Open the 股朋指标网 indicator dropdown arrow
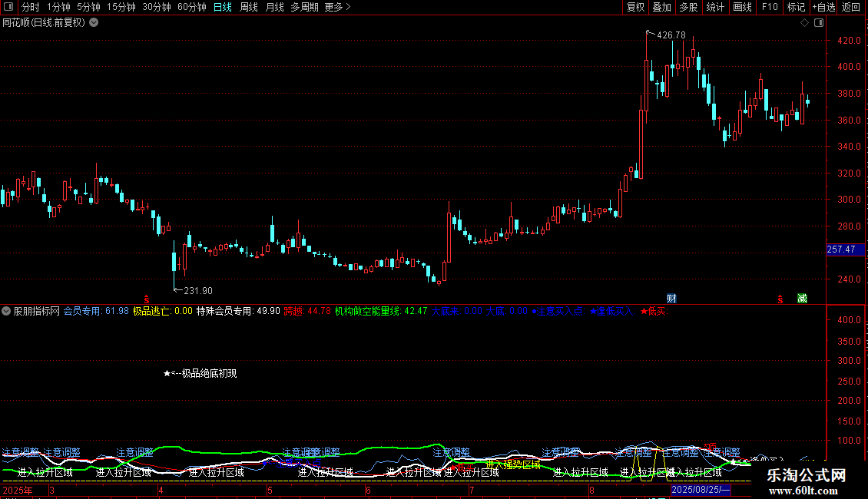The width and height of the screenshot is (868, 499). point(6,312)
